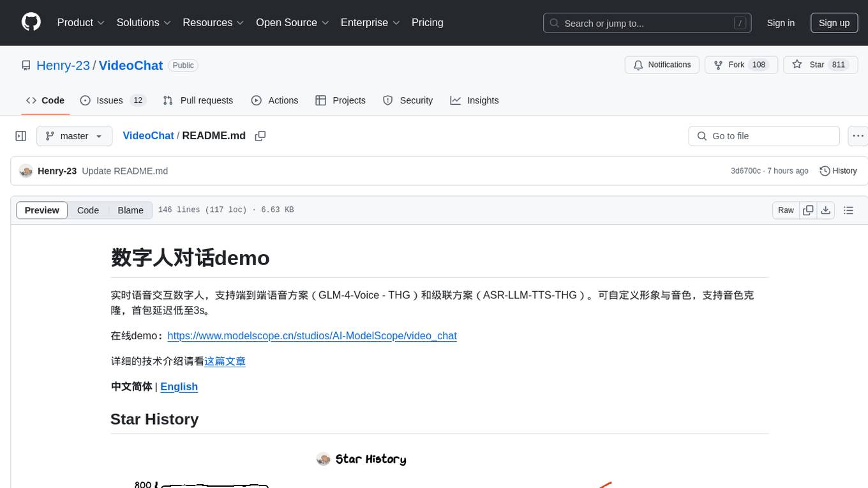Select the Code view toggle
Viewport: 868px width, 488px height.
point(88,210)
